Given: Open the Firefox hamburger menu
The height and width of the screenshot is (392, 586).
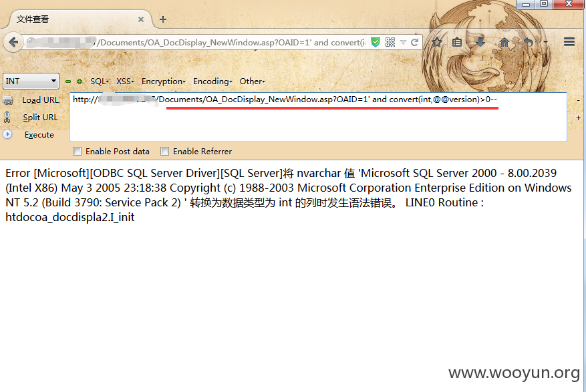Looking at the screenshot, I should click(x=569, y=42).
